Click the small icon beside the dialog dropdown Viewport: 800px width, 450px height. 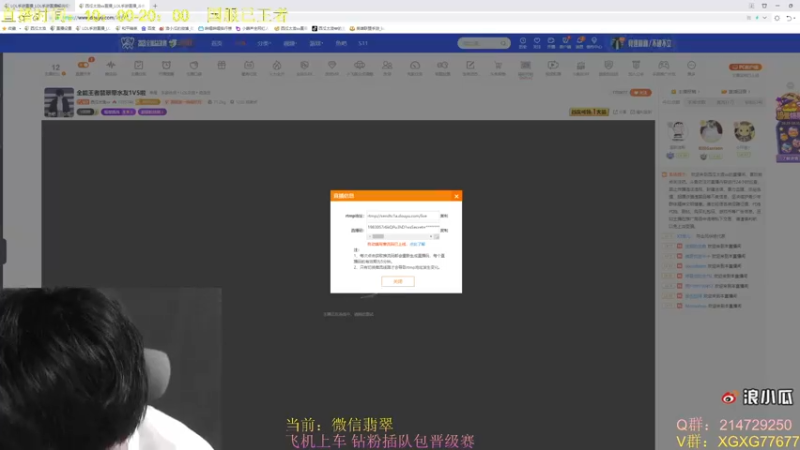point(437,237)
